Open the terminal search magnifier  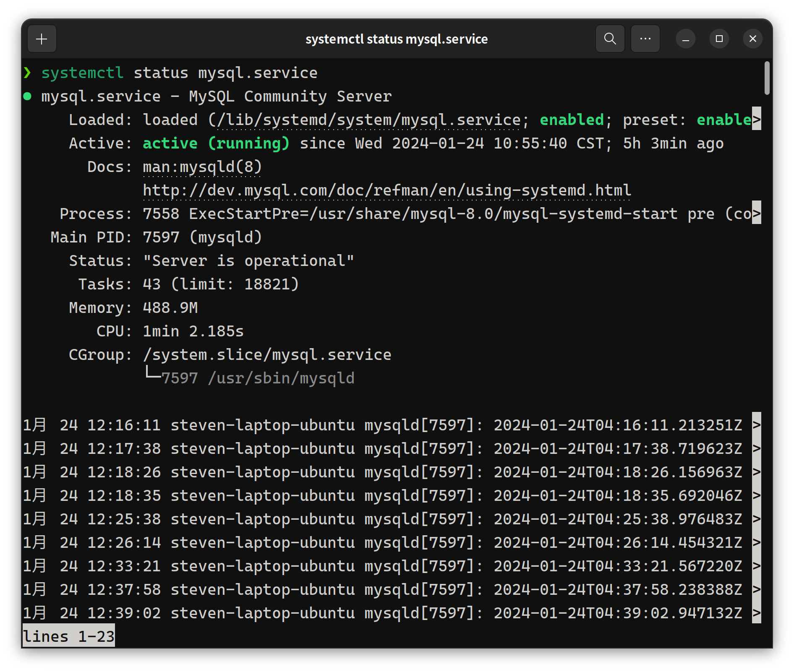click(610, 39)
